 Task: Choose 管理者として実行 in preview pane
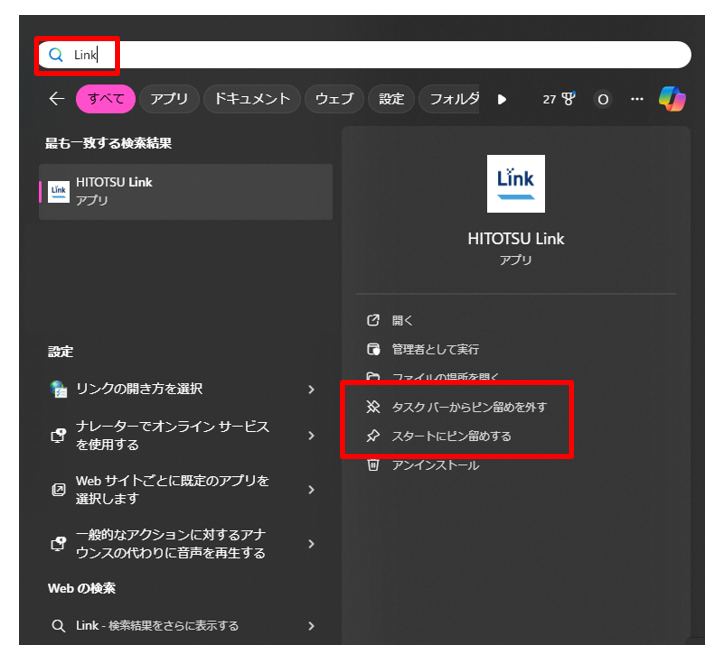(x=435, y=349)
